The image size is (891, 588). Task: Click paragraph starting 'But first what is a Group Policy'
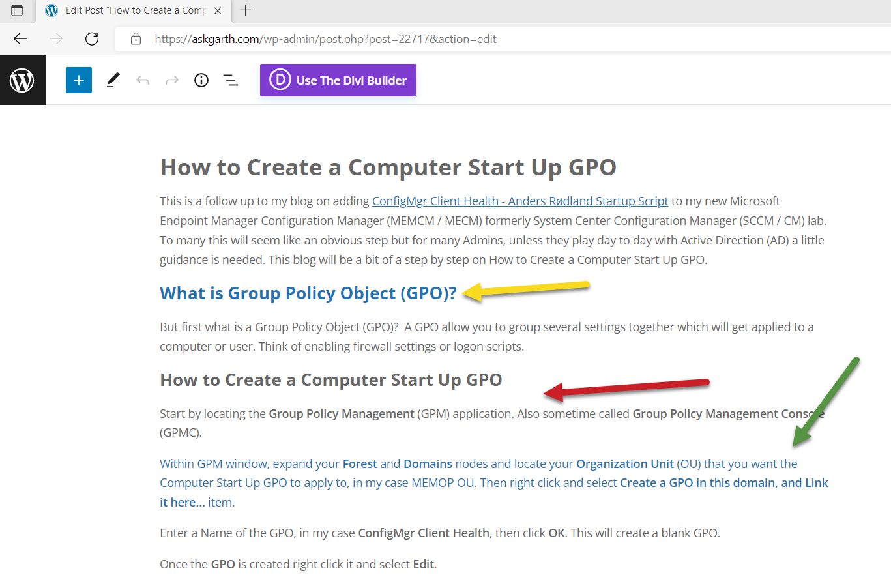click(x=487, y=336)
